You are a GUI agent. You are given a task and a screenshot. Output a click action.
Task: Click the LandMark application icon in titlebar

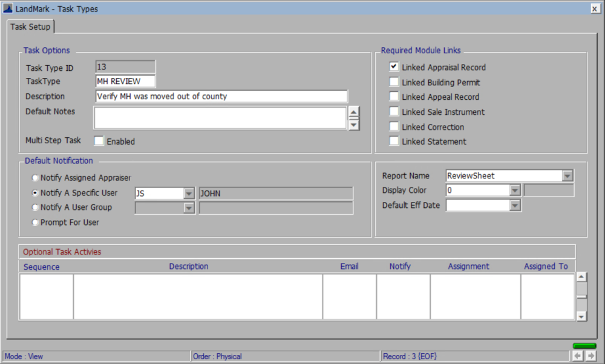(x=8, y=8)
